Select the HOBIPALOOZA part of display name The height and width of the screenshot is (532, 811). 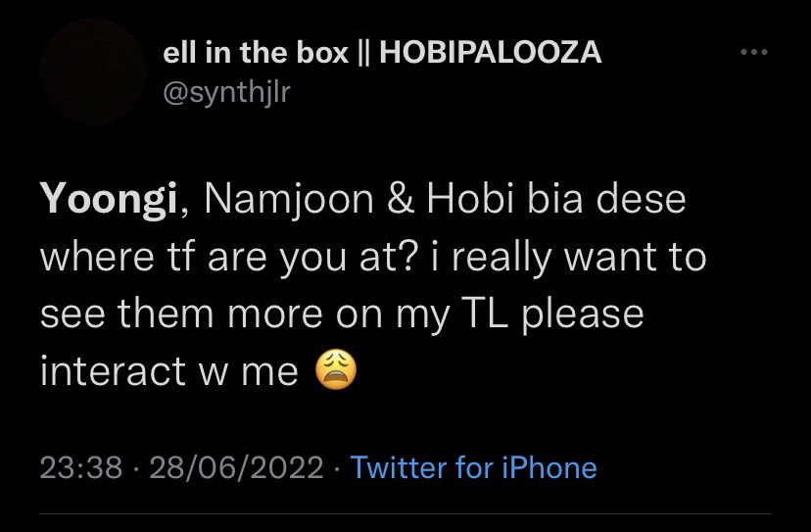491,53
